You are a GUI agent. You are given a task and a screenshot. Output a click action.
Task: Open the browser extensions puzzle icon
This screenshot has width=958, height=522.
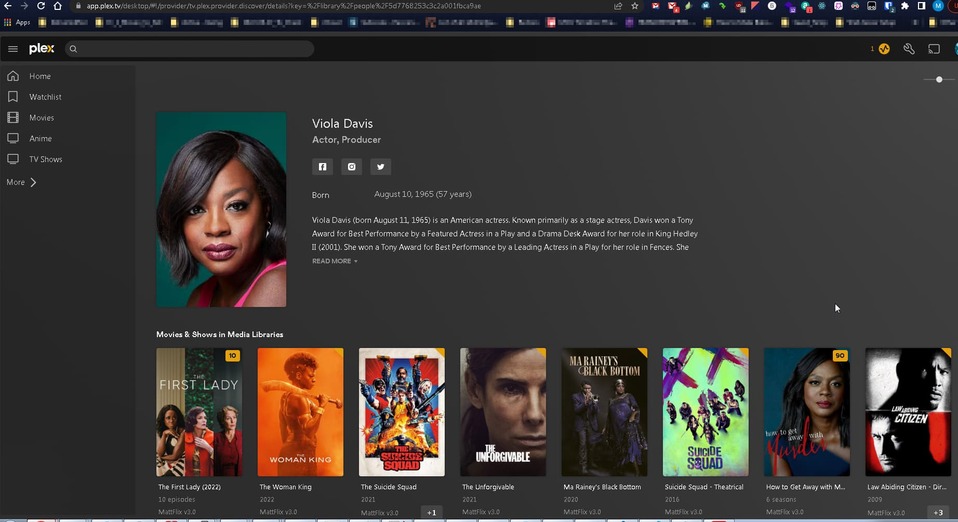click(905, 6)
